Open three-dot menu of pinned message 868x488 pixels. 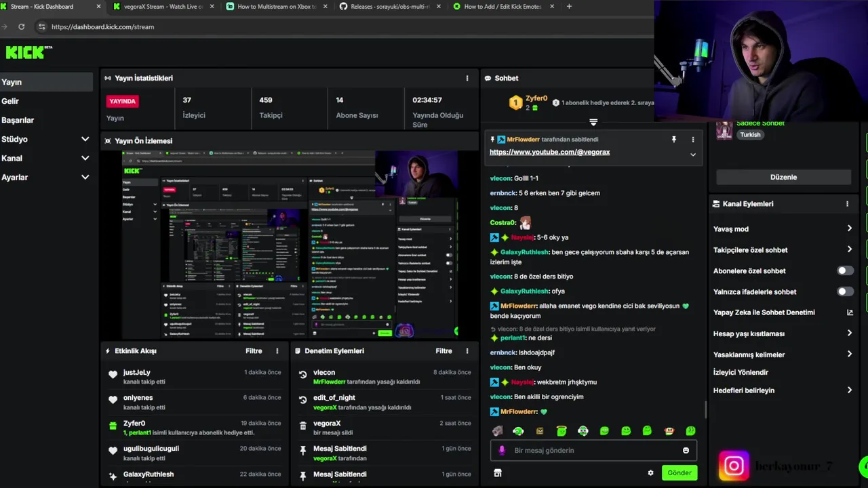pos(693,140)
